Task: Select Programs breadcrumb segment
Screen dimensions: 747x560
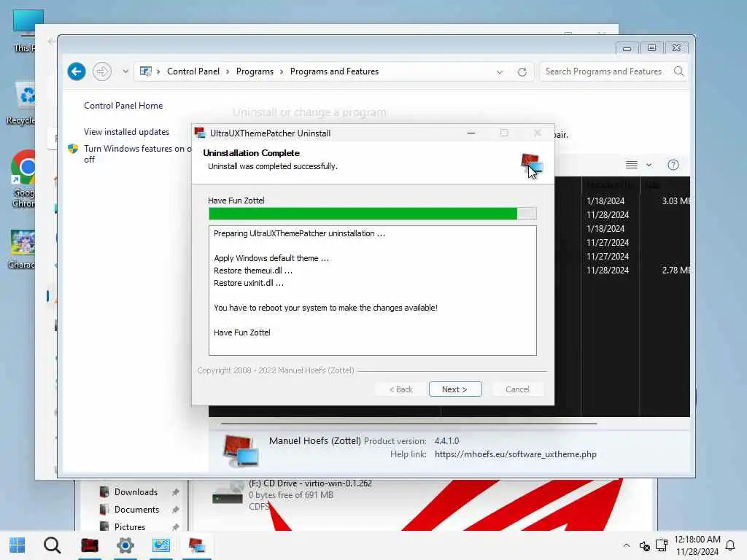Action: [255, 71]
